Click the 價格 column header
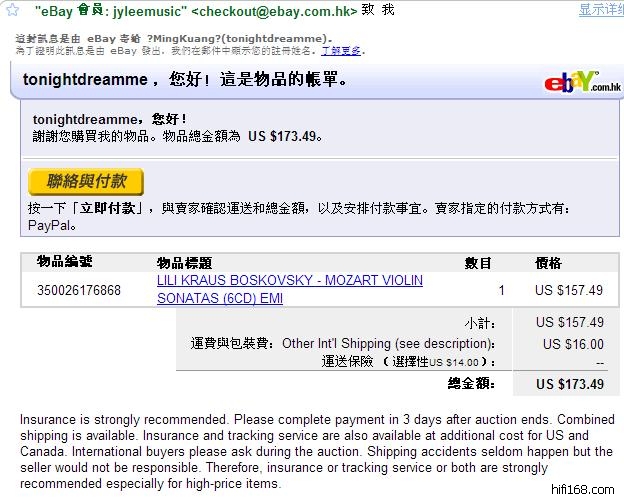The height and width of the screenshot is (503, 624). (548, 263)
